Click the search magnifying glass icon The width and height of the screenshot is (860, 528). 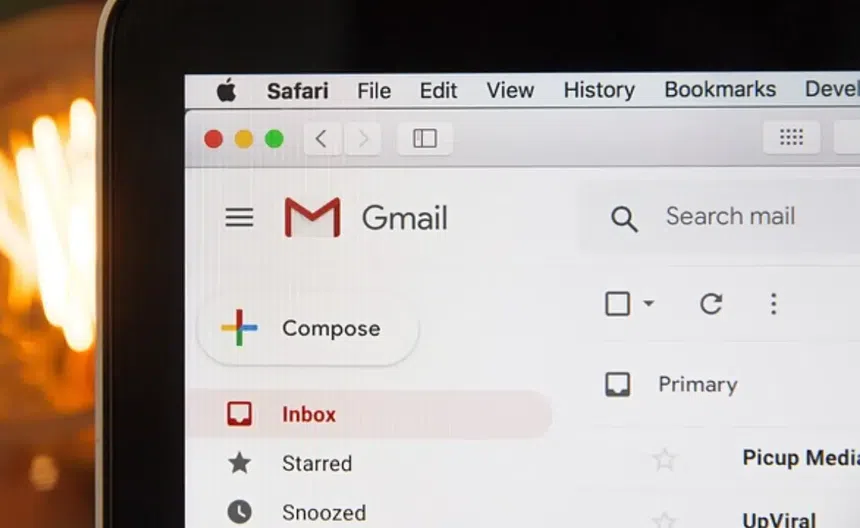tap(624, 219)
